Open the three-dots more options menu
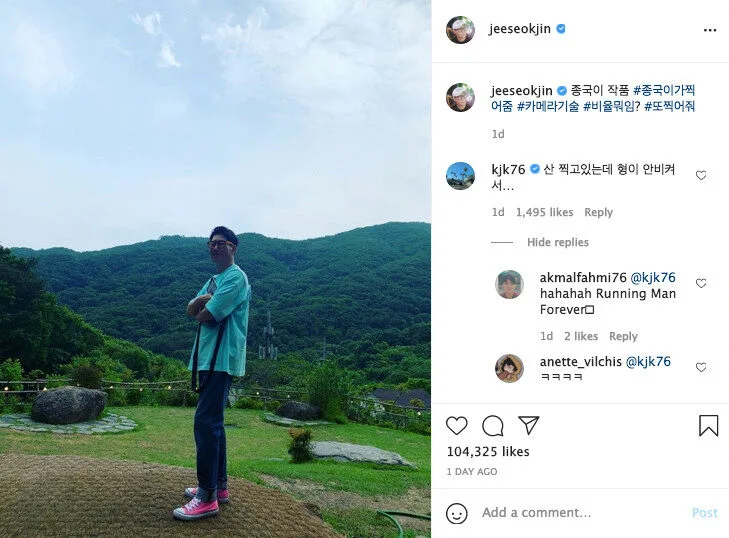Image resolution: width=729 pixels, height=538 pixels. (x=709, y=30)
